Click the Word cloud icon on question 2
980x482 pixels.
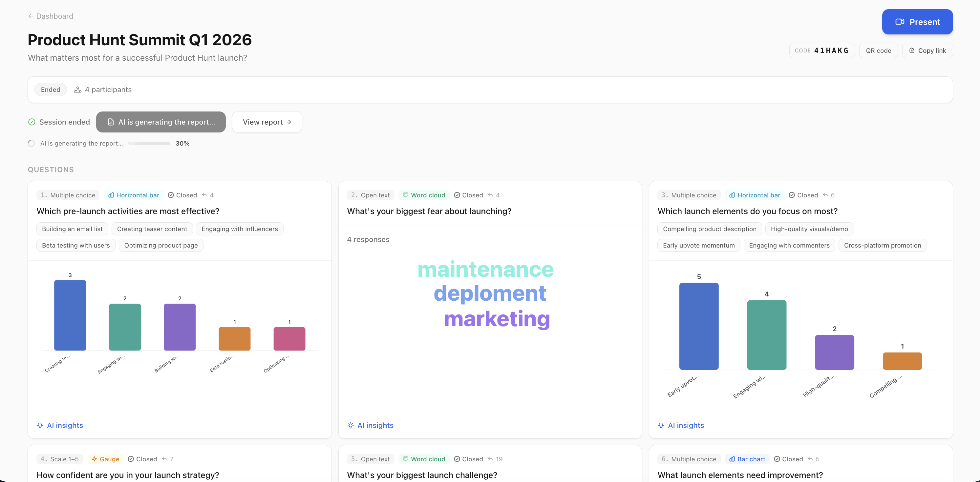click(x=406, y=195)
